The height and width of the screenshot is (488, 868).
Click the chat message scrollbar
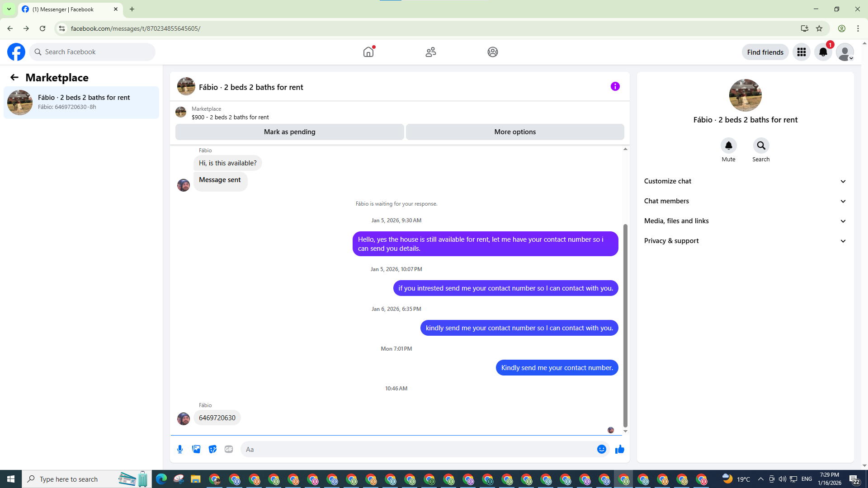point(625,325)
